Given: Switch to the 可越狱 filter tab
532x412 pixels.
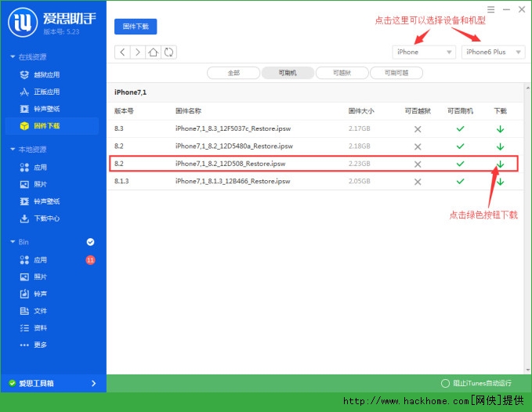Looking at the screenshot, I should (x=342, y=73).
